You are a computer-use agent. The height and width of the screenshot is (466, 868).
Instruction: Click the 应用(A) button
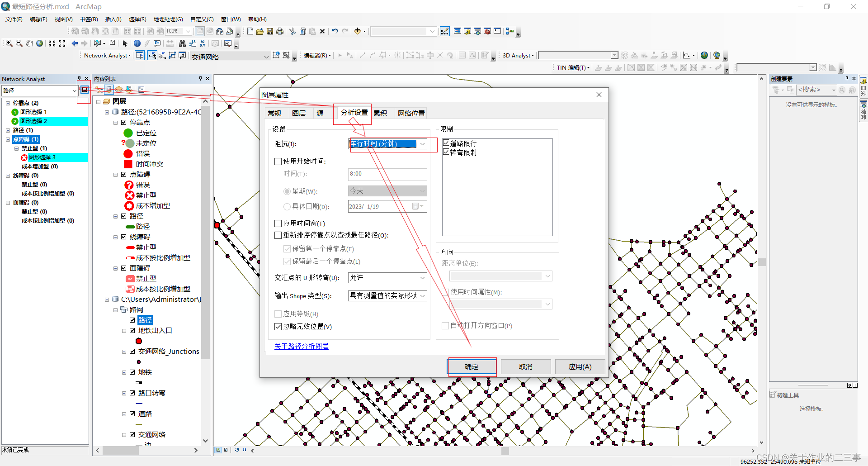pos(580,366)
